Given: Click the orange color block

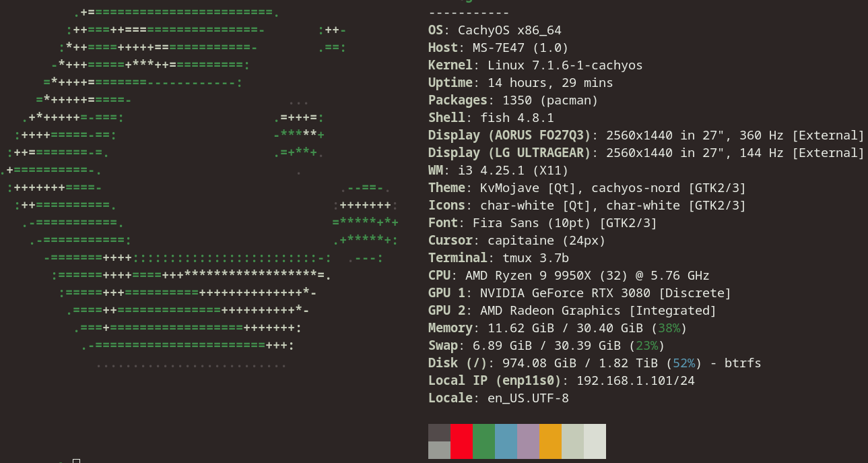Looking at the screenshot, I should pos(550,441).
